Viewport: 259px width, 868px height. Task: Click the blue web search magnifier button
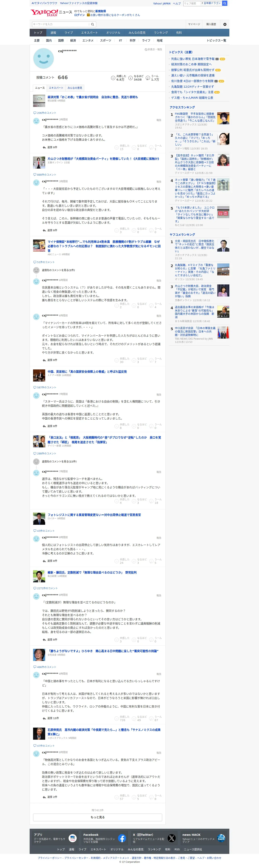(225, 3)
